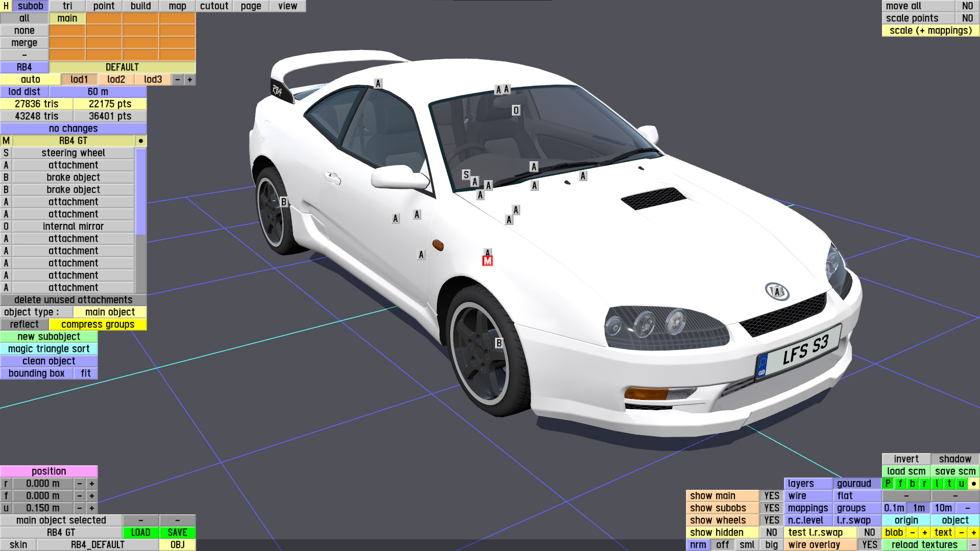Viewport: 980px width, 551px height.
Task: Open the DEFAULT configuration selector
Action: pyautogui.click(x=122, y=67)
